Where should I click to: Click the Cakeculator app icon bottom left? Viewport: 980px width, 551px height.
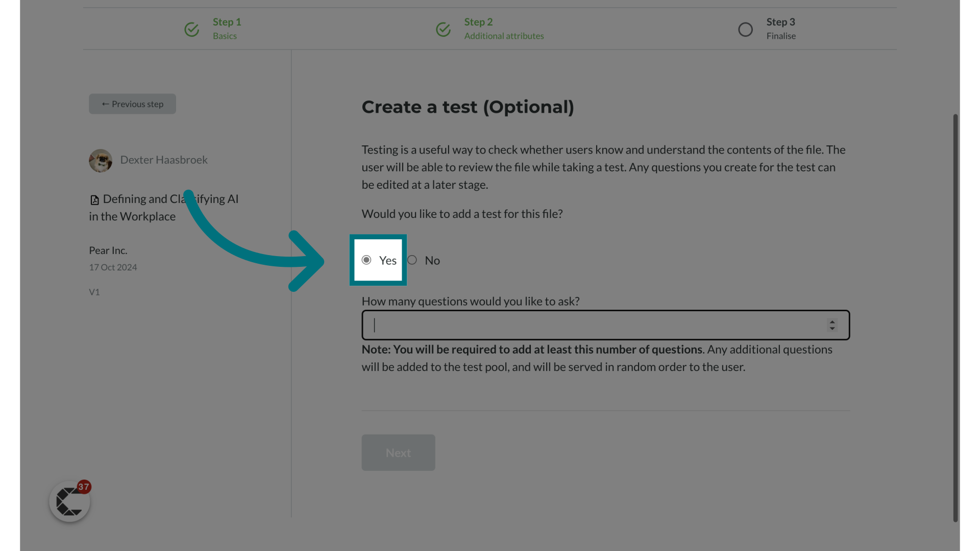coord(69,501)
